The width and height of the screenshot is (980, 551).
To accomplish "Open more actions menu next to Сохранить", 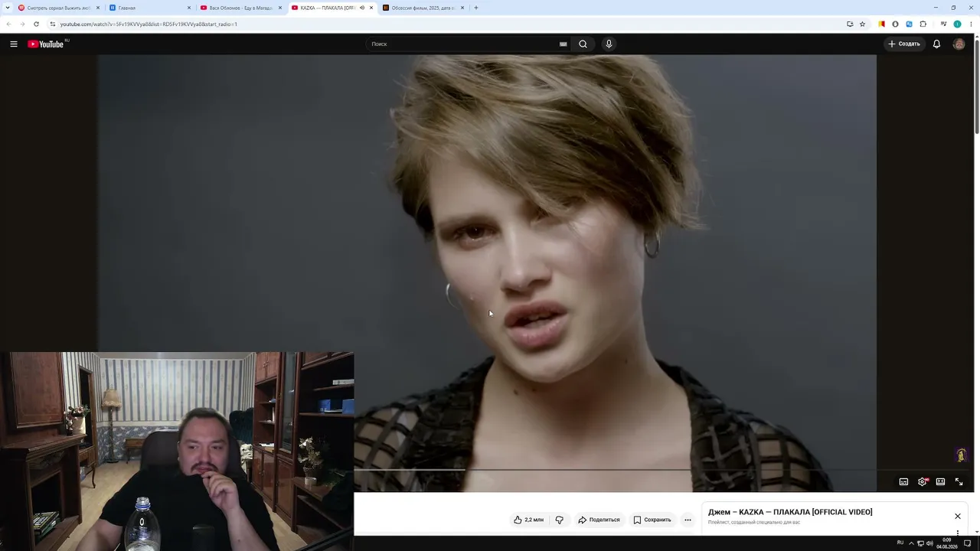I will point(688,520).
